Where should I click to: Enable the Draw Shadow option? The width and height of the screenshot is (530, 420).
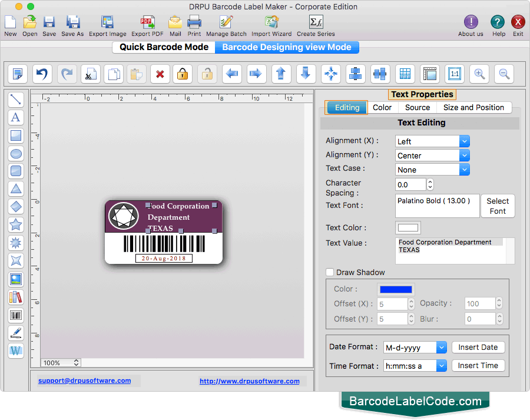(x=330, y=272)
